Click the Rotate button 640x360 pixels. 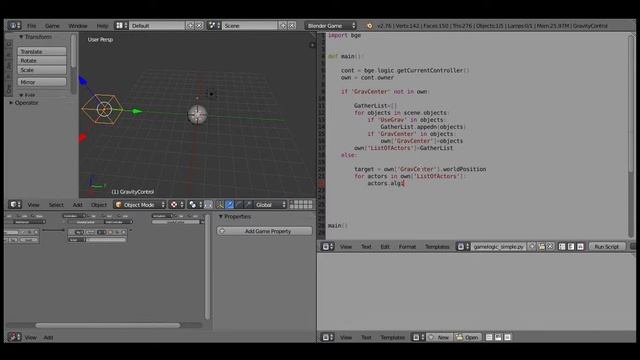coord(42,60)
